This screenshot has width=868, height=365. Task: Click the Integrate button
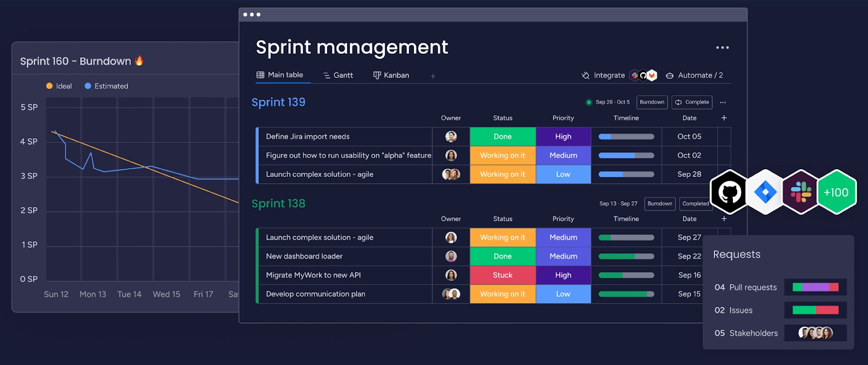point(603,75)
